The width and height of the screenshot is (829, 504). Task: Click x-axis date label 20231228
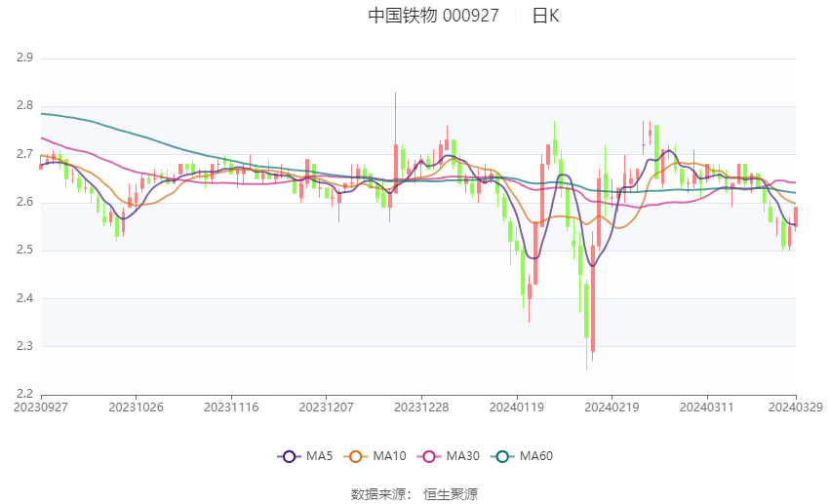tap(421, 407)
